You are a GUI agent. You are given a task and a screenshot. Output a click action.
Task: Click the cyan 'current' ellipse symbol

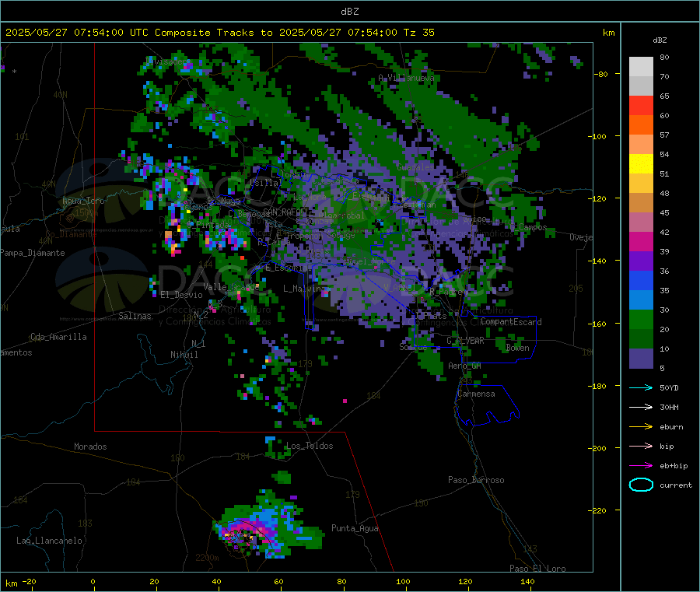click(641, 485)
